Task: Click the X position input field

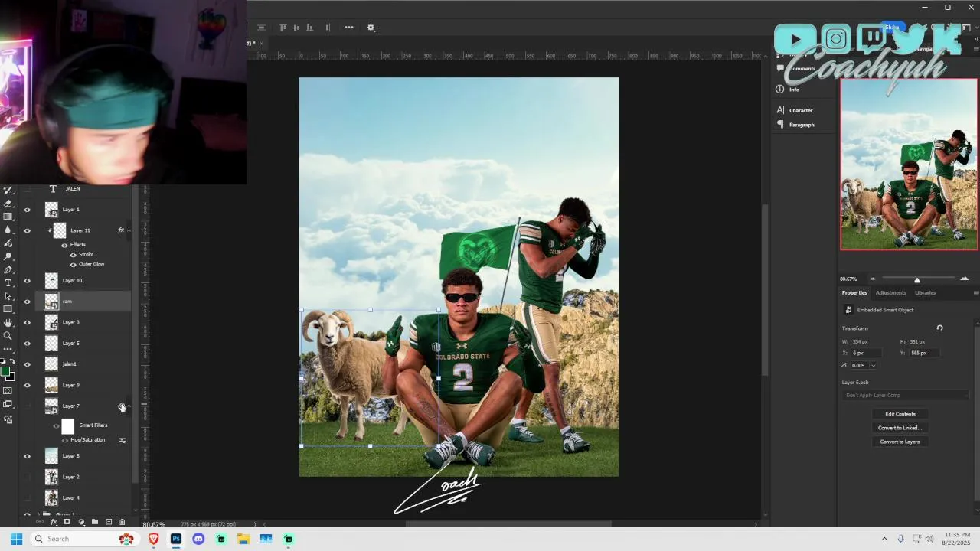Action: click(x=866, y=353)
